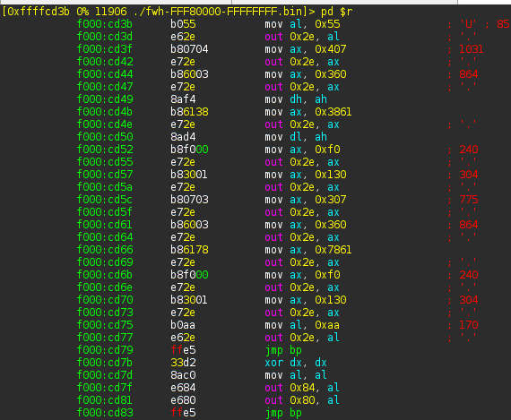This screenshot has width=511, height=420.
Task: Click the red comment 775
Action: [468, 200]
